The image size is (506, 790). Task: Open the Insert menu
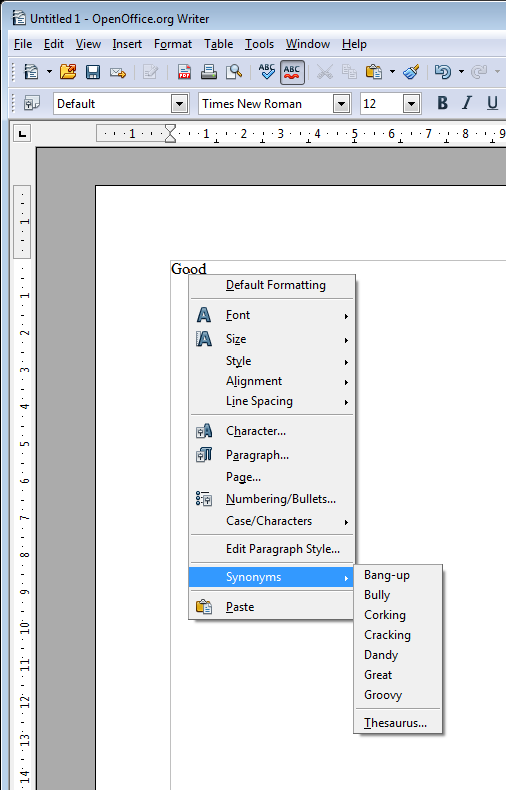(x=127, y=44)
